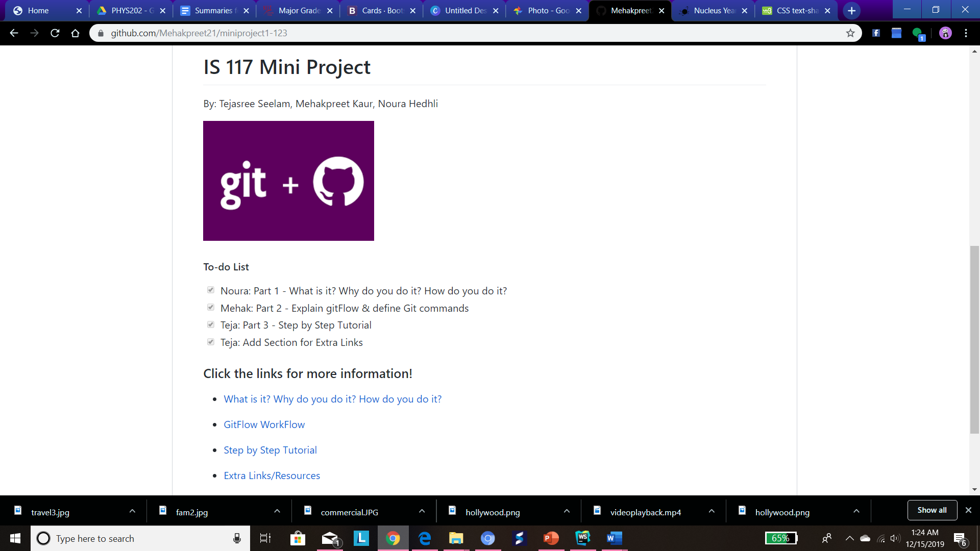Click the git plus GitHub image
The height and width of the screenshot is (551, 980).
click(x=288, y=181)
